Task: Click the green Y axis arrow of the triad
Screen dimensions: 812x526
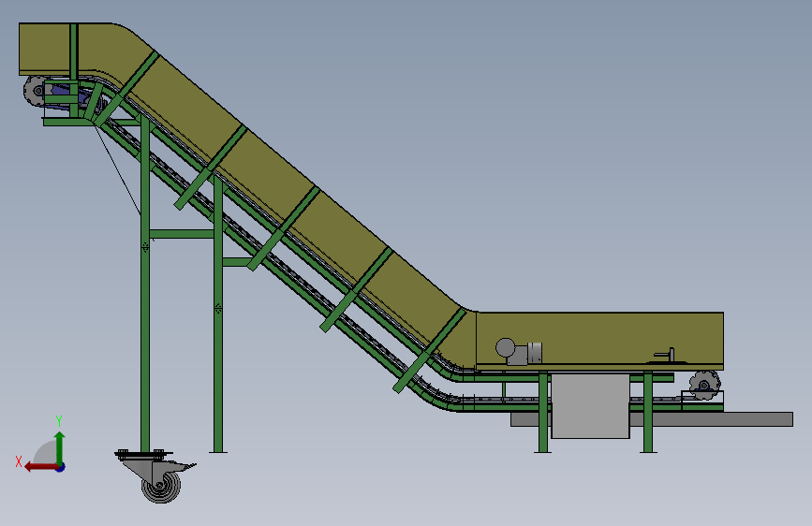Action: 60,448
